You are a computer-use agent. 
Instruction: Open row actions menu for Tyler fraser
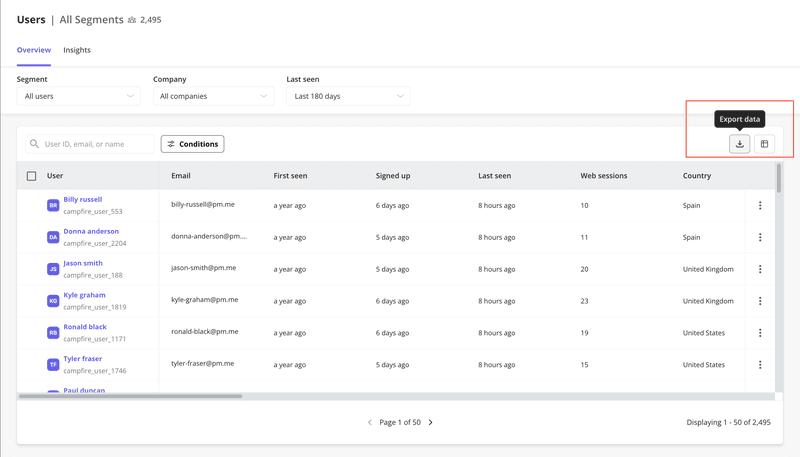pyautogui.click(x=760, y=365)
